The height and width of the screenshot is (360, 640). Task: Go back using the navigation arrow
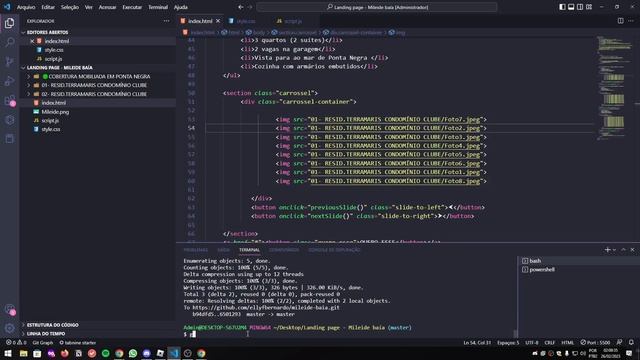[240, 7]
